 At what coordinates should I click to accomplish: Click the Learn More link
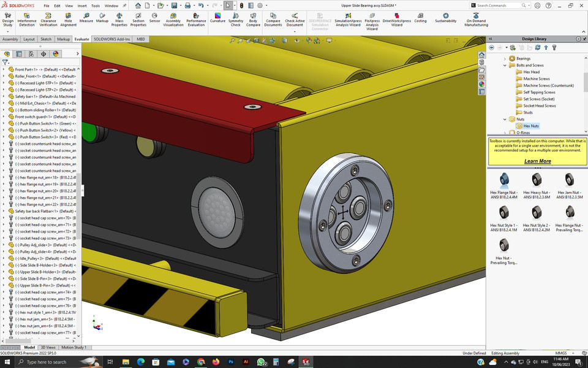pyautogui.click(x=538, y=161)
